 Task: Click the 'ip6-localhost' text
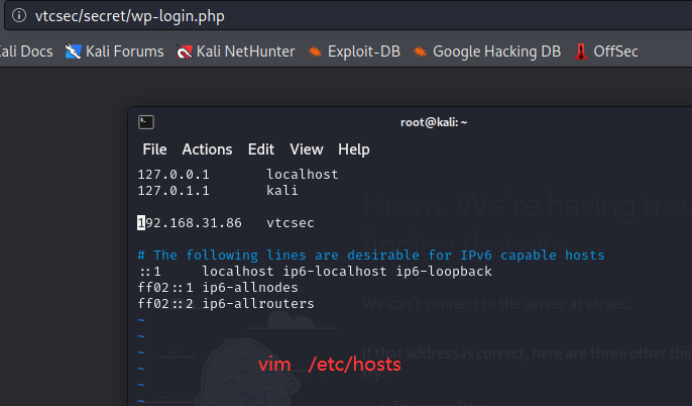coord(335,271)
